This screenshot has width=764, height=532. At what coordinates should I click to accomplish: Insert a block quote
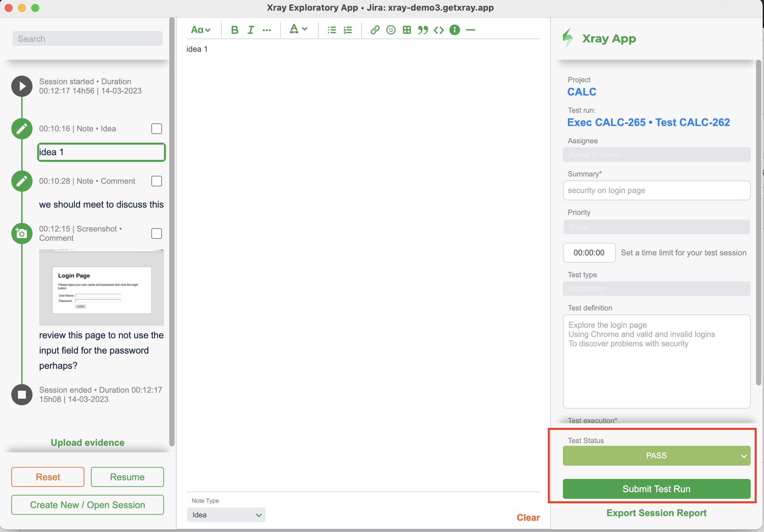[422, 30]
